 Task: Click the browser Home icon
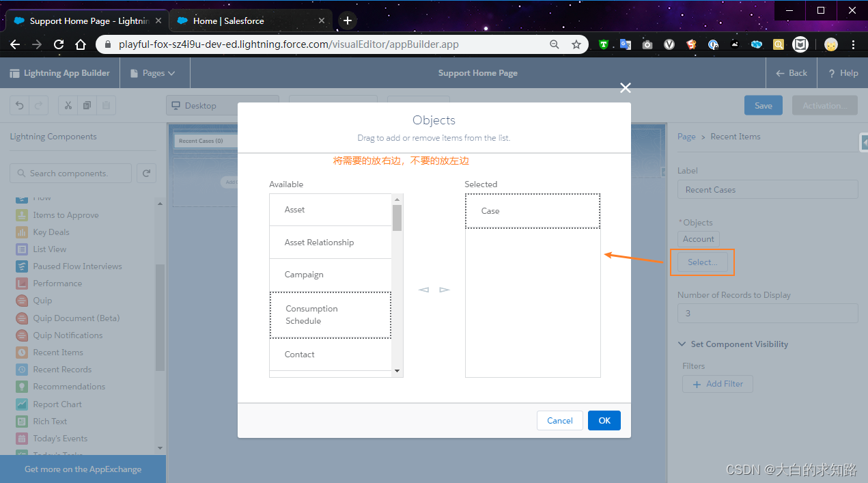tap(81, 44)
